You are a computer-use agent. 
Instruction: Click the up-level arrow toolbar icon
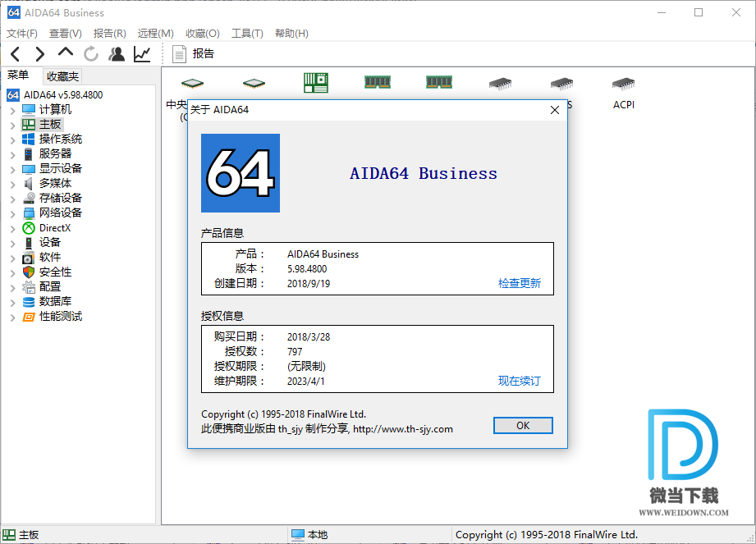pyautogui.click(x=66, y=52)
